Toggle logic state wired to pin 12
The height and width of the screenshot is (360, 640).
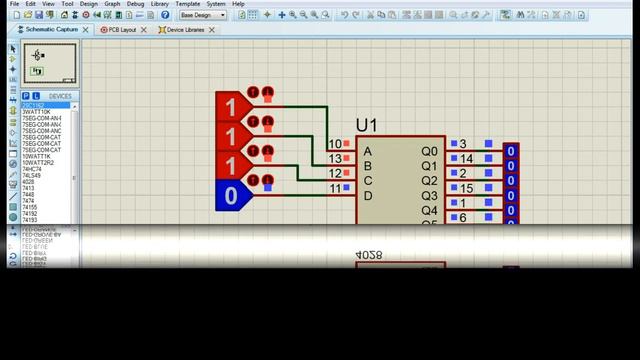(233, 166)
